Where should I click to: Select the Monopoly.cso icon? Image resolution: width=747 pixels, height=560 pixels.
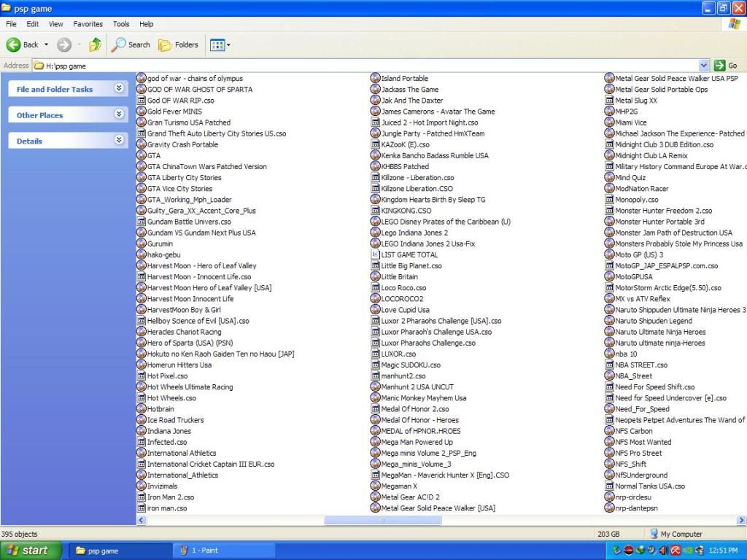[x=609, y=200]
